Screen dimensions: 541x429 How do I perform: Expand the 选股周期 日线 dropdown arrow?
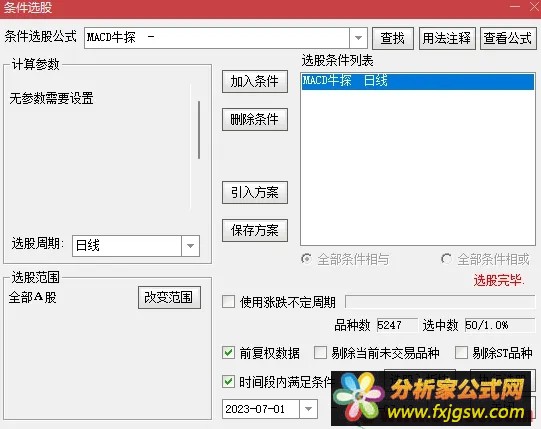point(190,246)
